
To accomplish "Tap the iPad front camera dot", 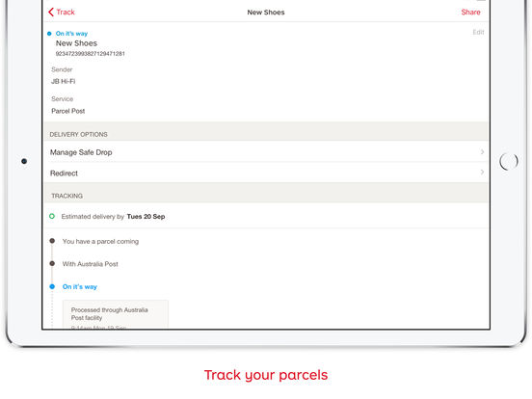I will (24, 161).
